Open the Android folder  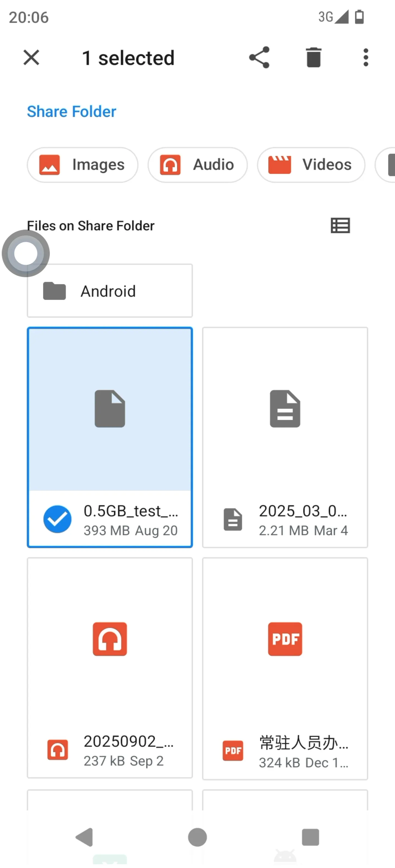[x=110, y=291]
